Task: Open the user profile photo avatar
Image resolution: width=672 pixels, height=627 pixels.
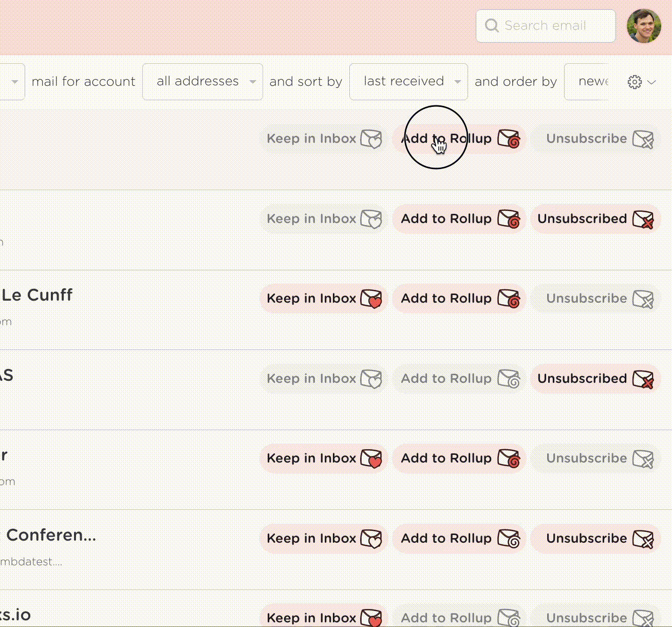Action: tap(644, 26)
